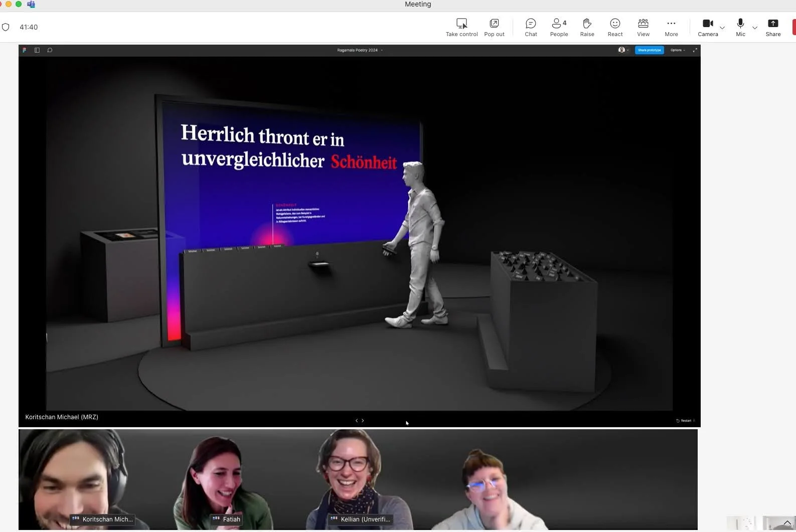Open the React emoji menu
Image resolution: width=796 pixels, height=532 pixels.
click(615, 28)
